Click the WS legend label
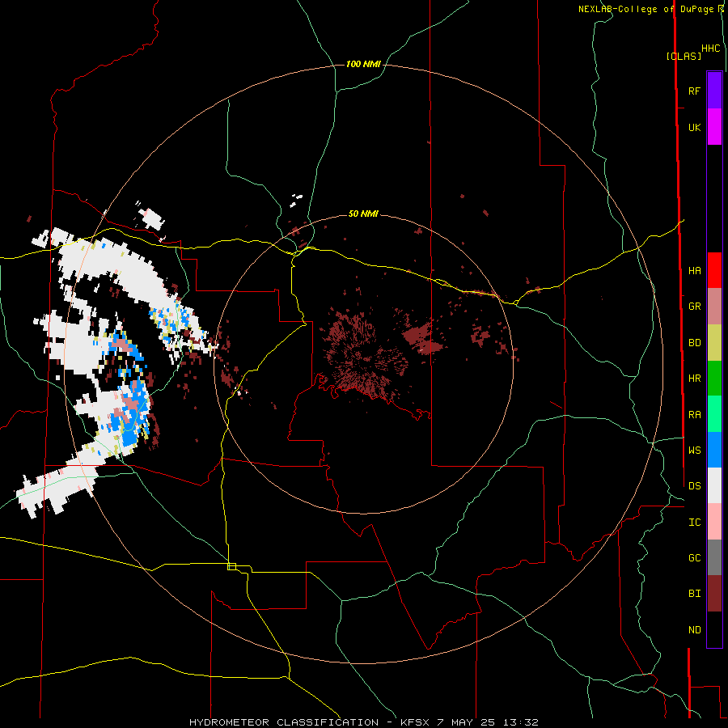The width and height of the screenshot is (728, 728). pyautogui.click(x=694, y=451)
